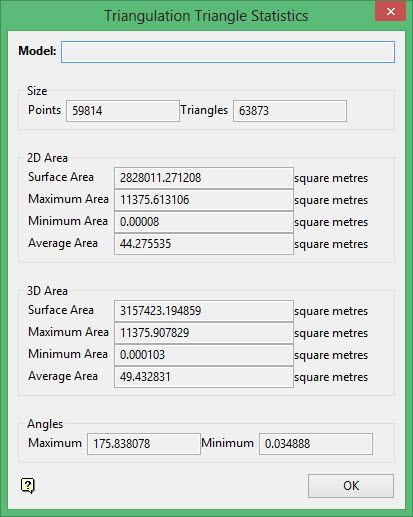Screen dimensions: 413x517
Task: Click the 2D Minimum Area value field
Action: pos(204,222)
